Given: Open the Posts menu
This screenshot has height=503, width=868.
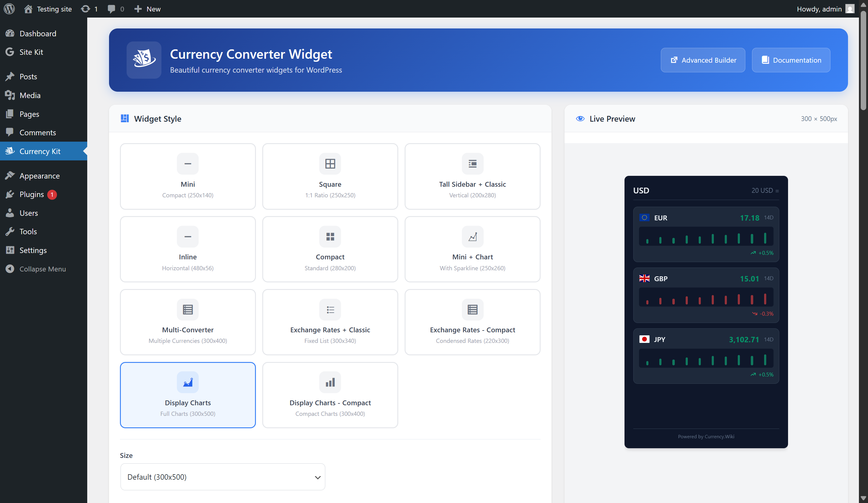Looking at the screenshot, I should pos(28,77).
